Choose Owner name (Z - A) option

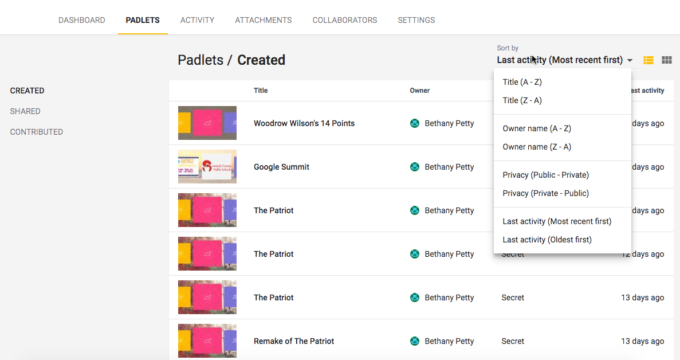pos(537,147)
